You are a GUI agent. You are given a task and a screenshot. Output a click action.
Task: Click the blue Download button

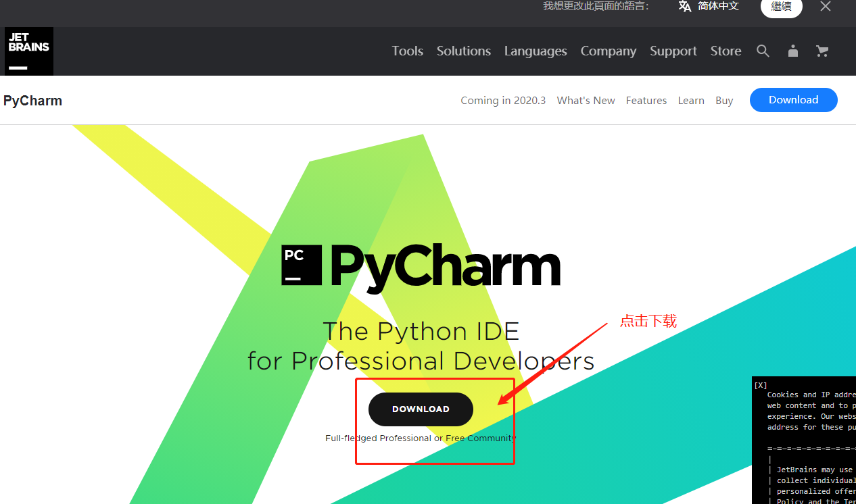794,100
